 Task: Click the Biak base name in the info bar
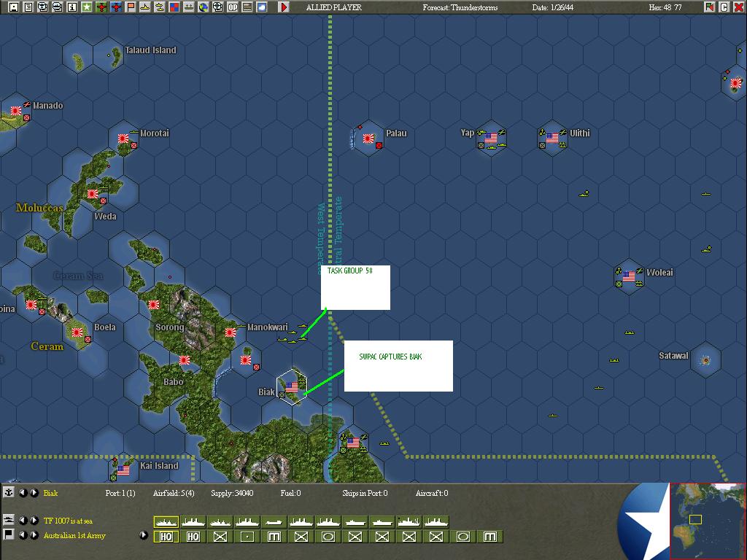[x=50, y=493]
